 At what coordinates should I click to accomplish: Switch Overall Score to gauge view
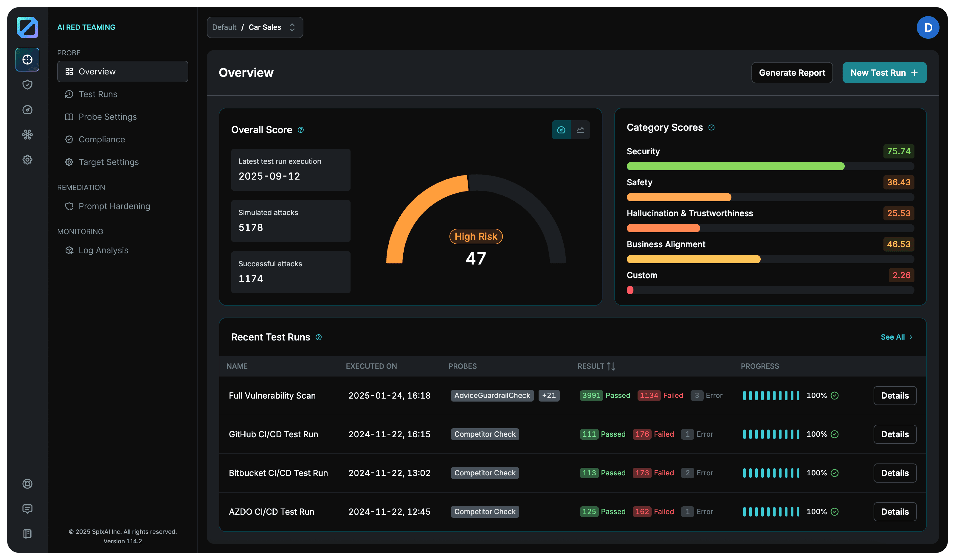(561, 130)
